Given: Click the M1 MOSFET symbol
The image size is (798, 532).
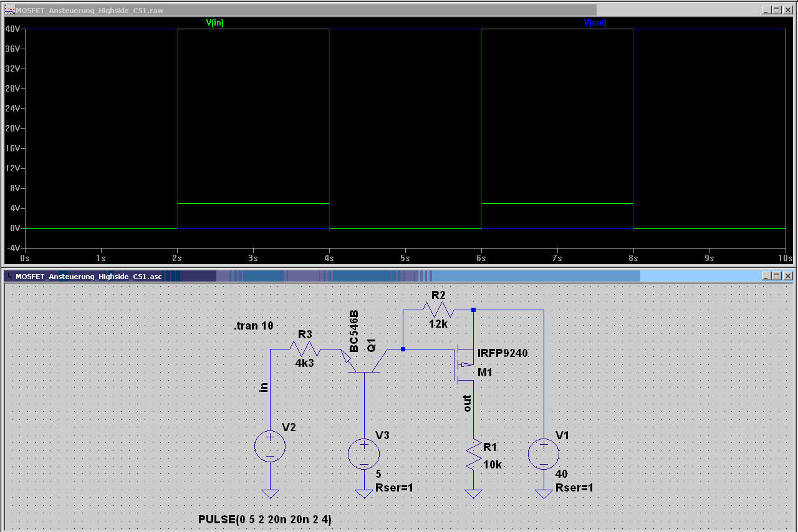Looking at the screenshot, I should pos(464,364).
